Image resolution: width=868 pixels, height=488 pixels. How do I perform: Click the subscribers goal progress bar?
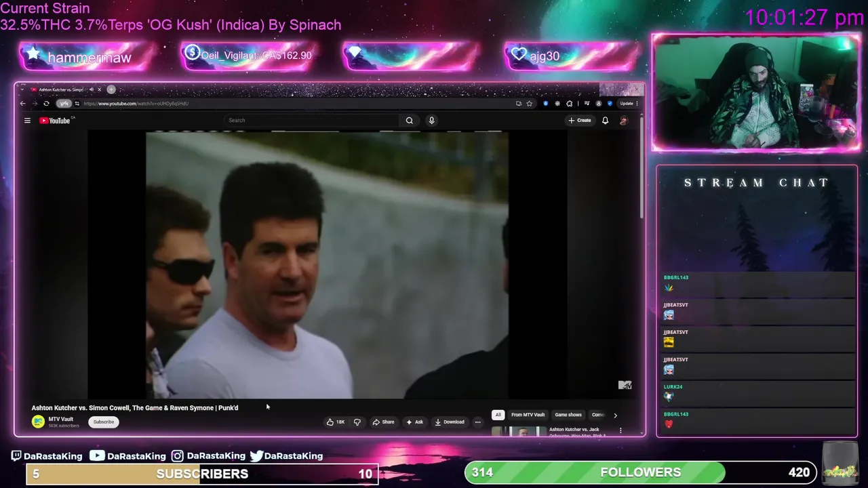click(202, 474)
